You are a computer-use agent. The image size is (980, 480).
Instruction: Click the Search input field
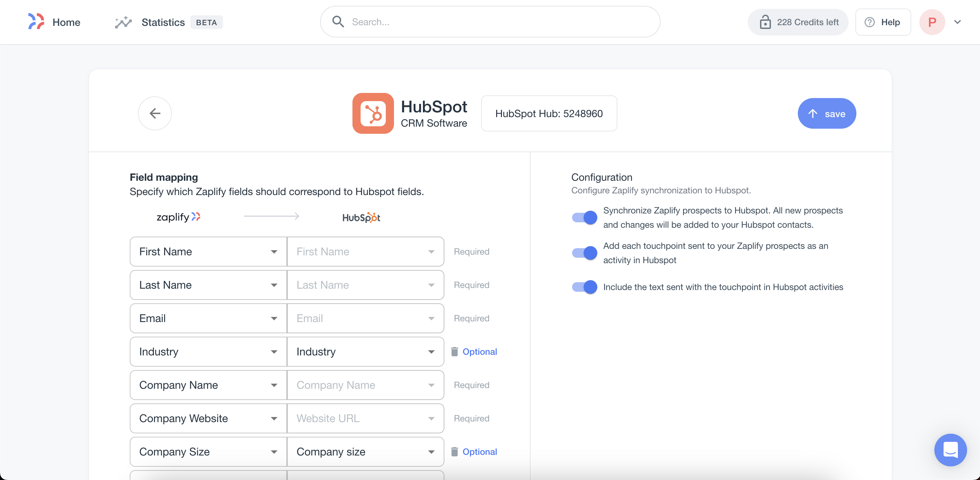coord(494,22)
